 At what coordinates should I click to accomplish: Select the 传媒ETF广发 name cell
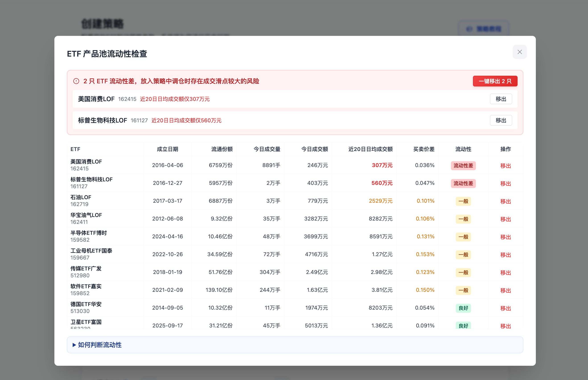[105, 272]
